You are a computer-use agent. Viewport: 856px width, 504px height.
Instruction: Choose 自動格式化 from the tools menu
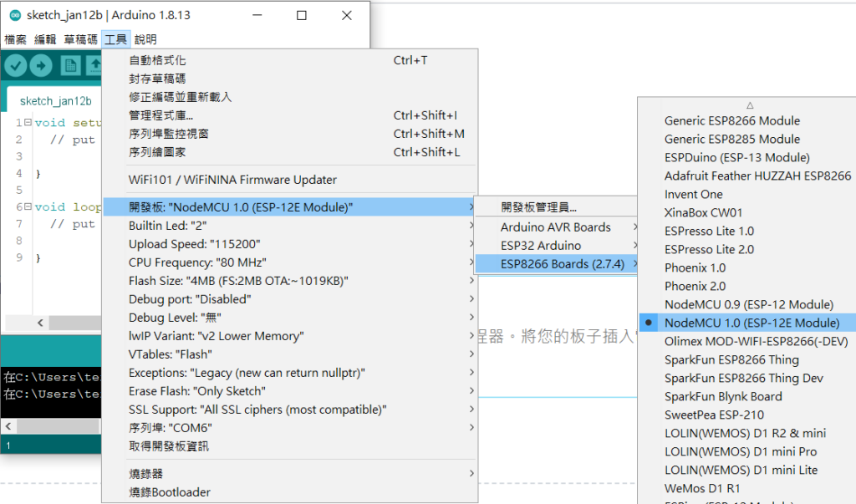(157, 60)
